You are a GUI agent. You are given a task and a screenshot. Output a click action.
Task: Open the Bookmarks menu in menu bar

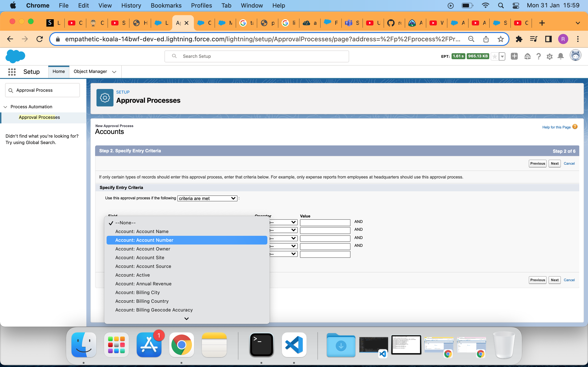[x=166, y=5]
